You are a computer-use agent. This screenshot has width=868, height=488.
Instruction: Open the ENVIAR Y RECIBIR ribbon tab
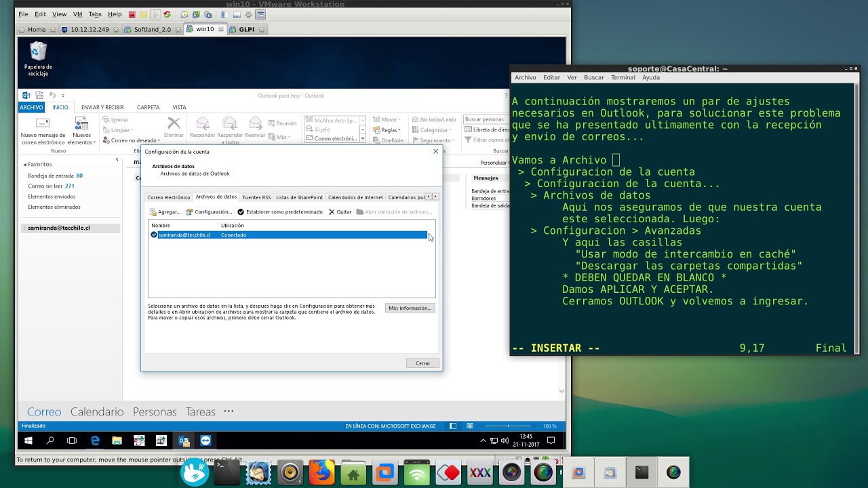click(x=102, y=107)
